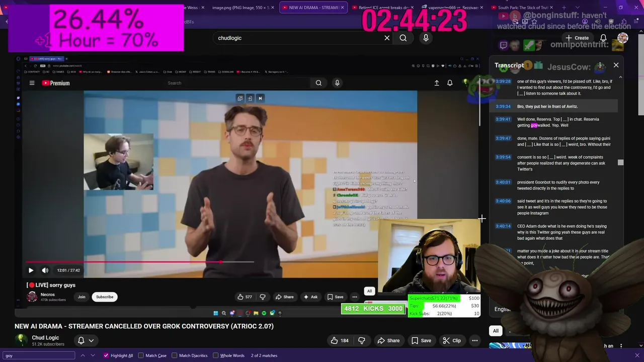Select the NEW AI DRAMA browser tab
This screenshot has height=362, width=644.
click(313, 8)
